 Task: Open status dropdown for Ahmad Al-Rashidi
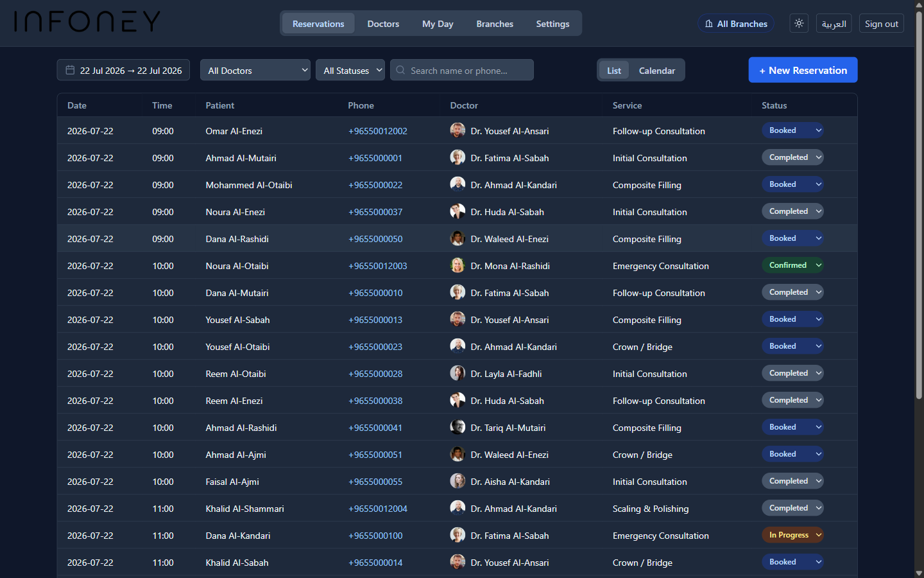792,427
